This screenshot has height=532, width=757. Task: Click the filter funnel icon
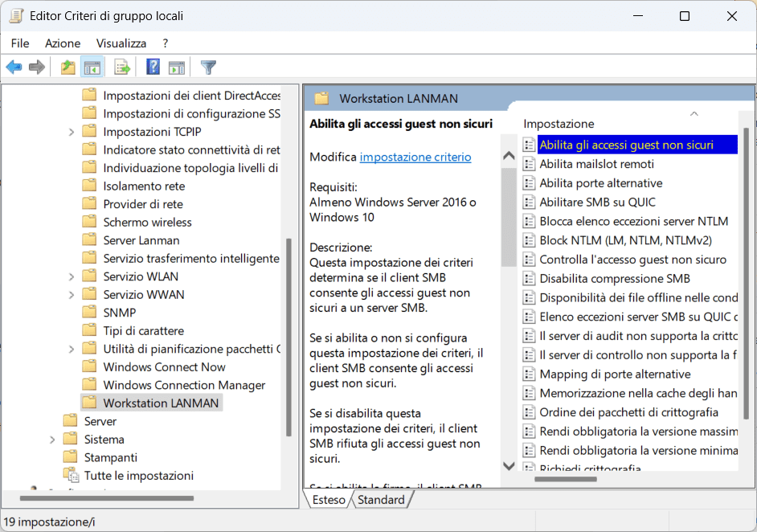pos(208,68)
